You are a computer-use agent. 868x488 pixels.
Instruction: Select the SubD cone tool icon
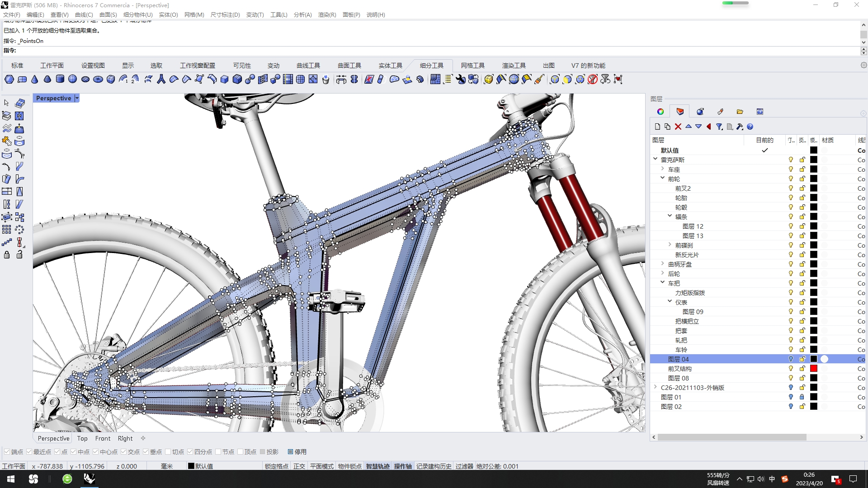[x=35, y=80]
